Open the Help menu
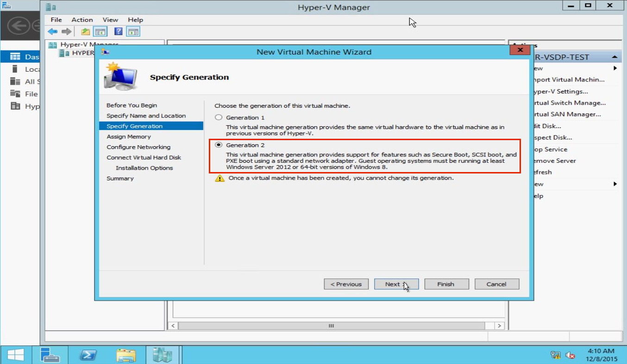This screenshot has height=364, width=627. click(136, 20)
